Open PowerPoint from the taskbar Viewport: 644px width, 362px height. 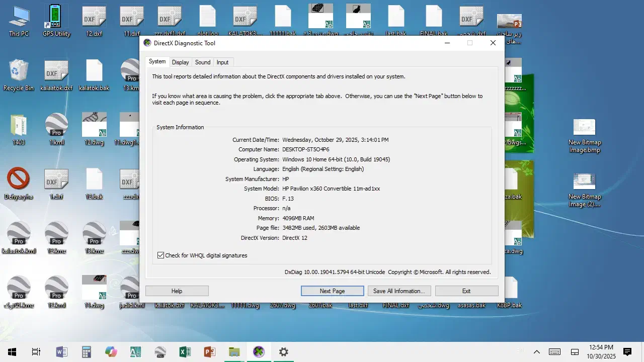pyautogui.click(x=209, y=352)
